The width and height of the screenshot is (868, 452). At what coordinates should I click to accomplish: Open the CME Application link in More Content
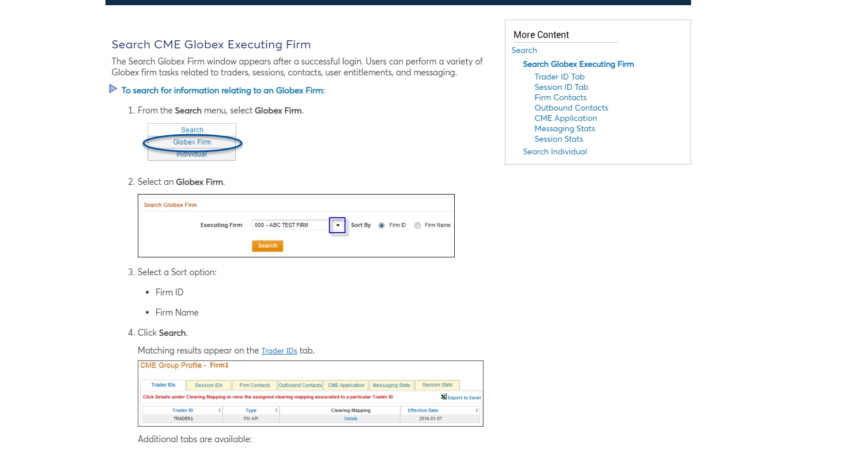tap(565, 118)
